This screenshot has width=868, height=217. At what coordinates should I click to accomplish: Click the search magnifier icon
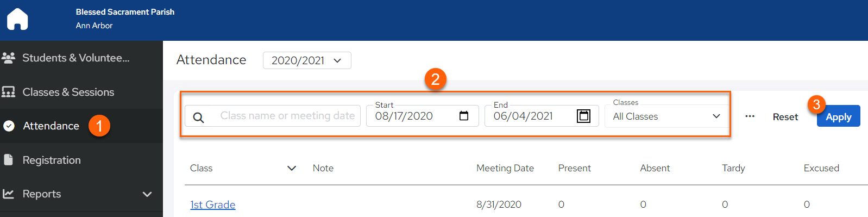[x=199, y=117]
